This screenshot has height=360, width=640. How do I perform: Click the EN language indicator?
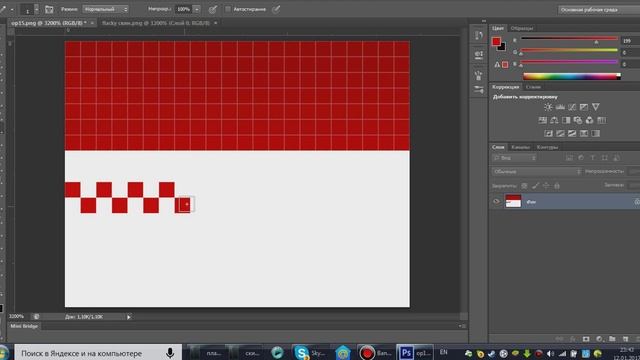click(443, 352)
